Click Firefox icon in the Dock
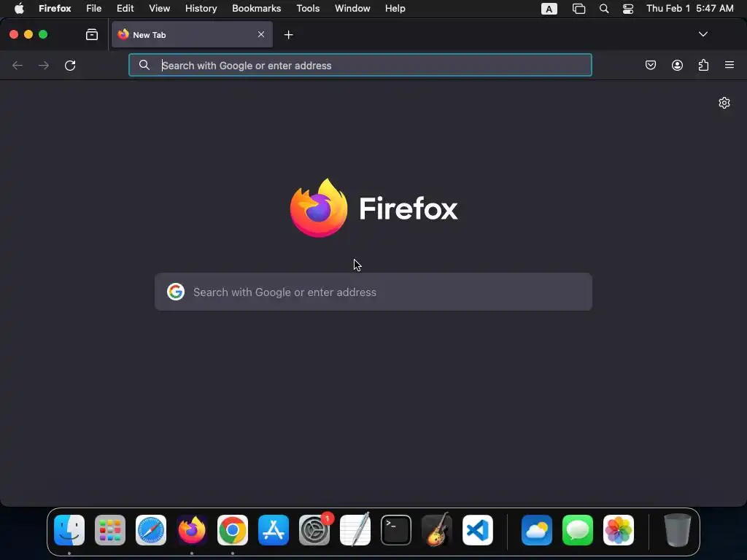Screen dimensions: 747x560 pos(192,530)
